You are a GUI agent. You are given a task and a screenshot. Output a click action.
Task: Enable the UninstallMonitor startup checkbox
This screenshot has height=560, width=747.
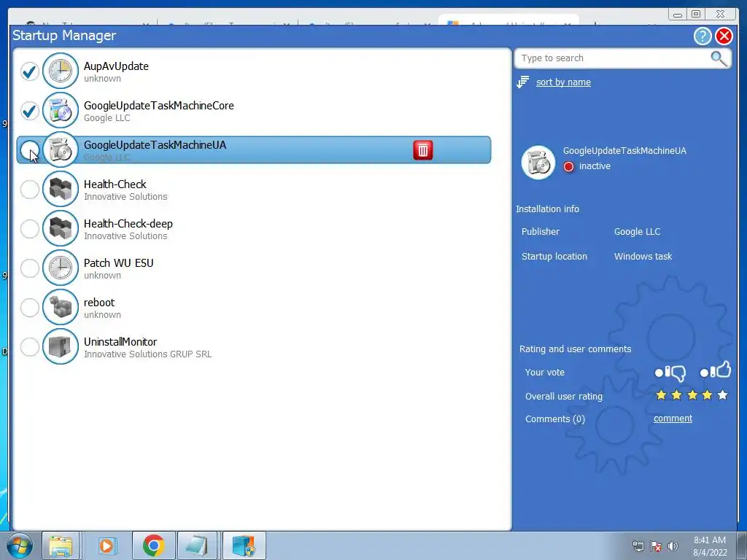[29, 347]
